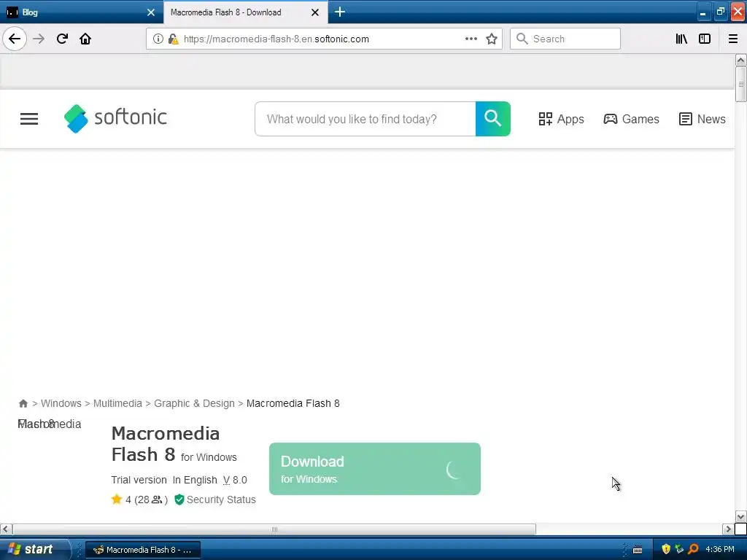Viewport: 747px width, 560px height.
Task: Open the Firefox hamburger menu
Action: tap(733, 39)
